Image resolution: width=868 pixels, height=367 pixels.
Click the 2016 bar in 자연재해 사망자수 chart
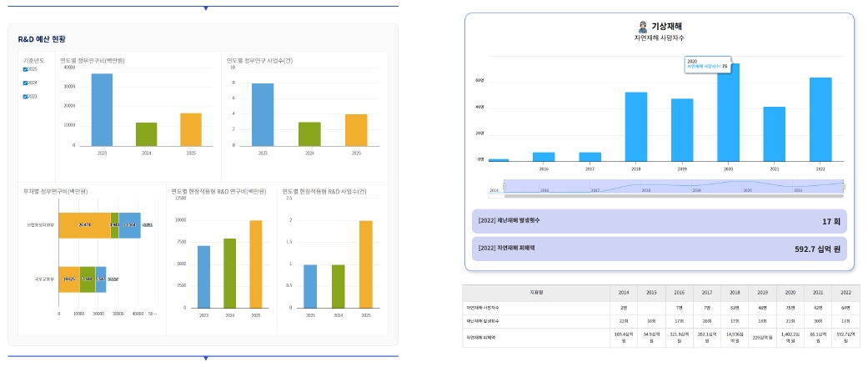click(x=544, y=157)
